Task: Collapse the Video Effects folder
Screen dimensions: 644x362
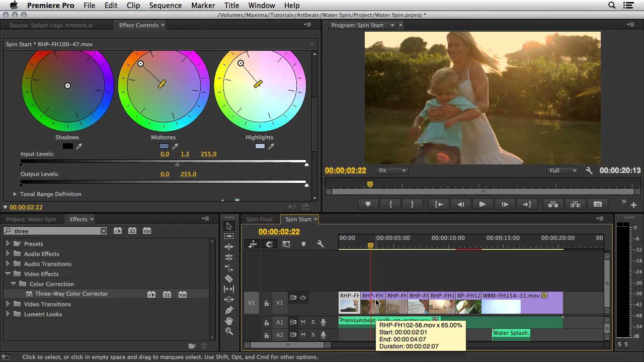Action: coord(8,274)
